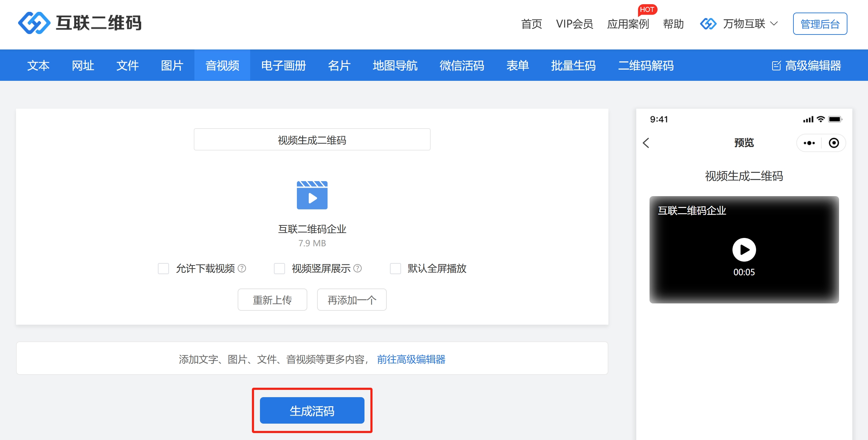Viewport: 868px width, 440px height.
Task: Expand the 万物互联 account dropdown arrow
Action: coord(774,24)
